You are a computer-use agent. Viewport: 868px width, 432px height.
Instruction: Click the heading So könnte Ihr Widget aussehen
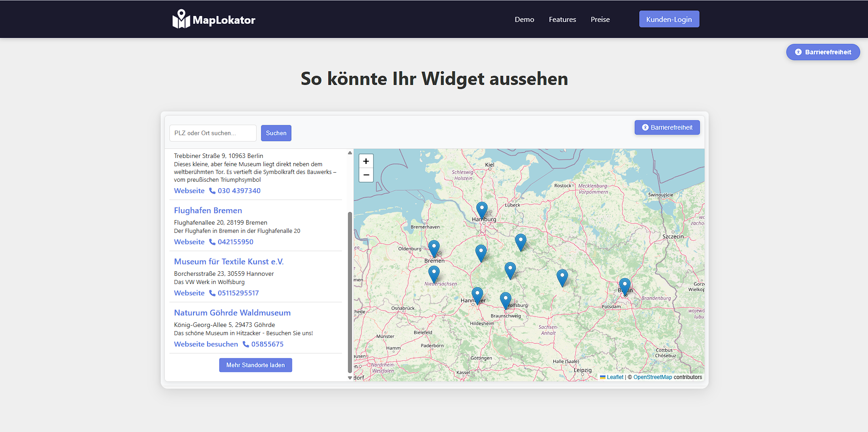(x=434, y=79)
